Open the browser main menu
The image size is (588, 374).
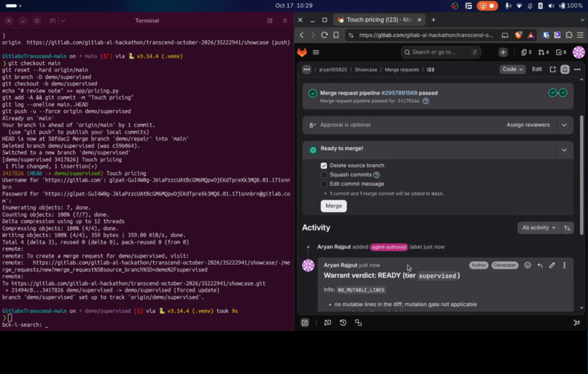point(580,35)
